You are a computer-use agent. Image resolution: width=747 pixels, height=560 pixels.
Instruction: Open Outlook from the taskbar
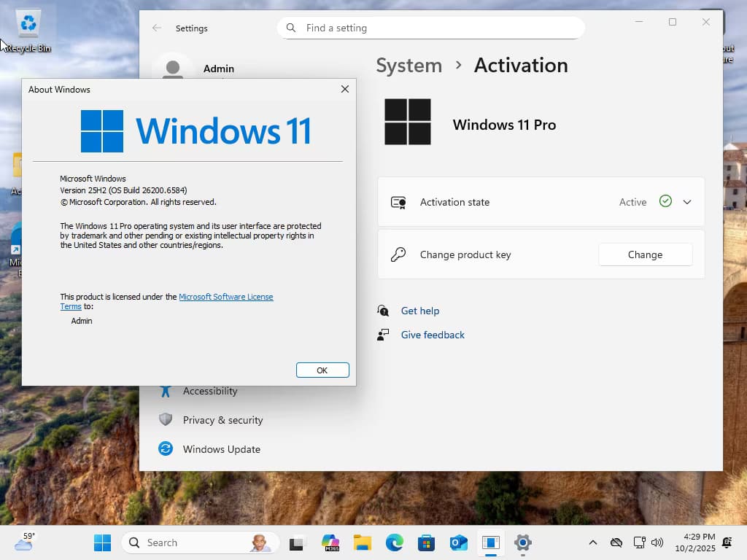pos(459,542)
